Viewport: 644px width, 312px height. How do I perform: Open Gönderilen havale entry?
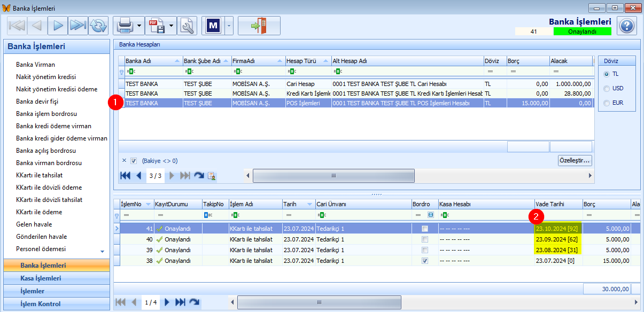coord(41,237)
